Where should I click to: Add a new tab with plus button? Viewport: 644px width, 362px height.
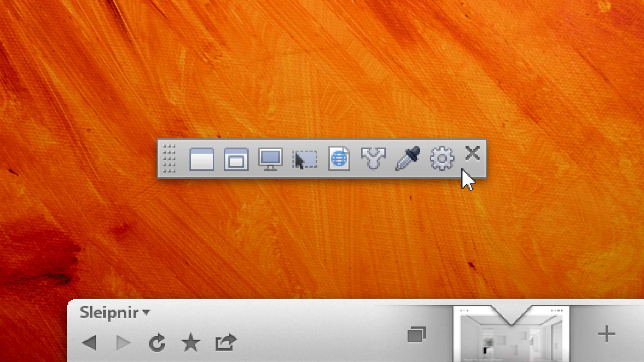coord(606,334)
